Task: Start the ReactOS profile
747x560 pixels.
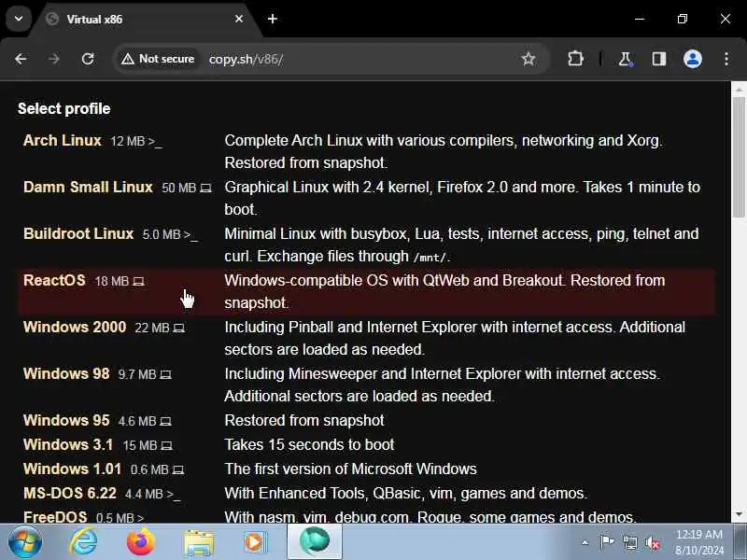Action: point(54,281)
